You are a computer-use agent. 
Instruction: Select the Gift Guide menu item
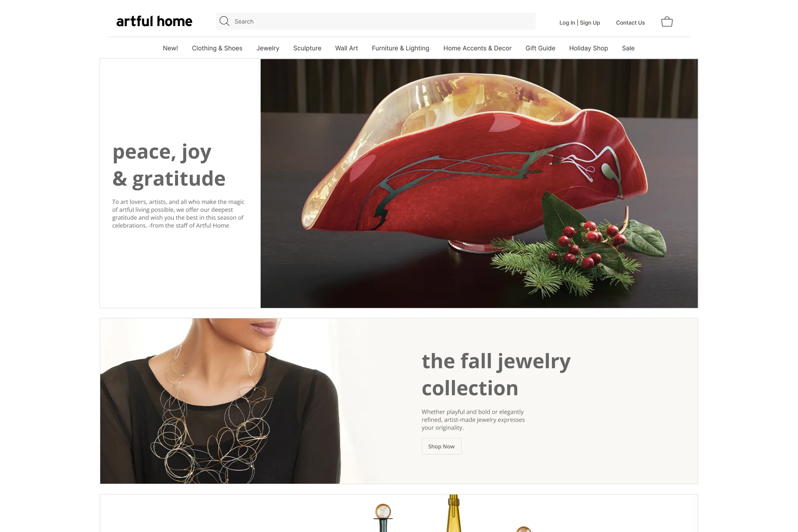click(x=540, y=48)
